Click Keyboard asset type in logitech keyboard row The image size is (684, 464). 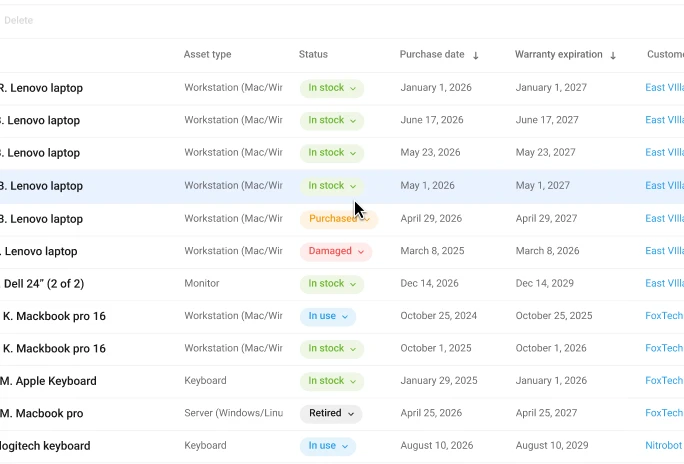pos(205,446)
